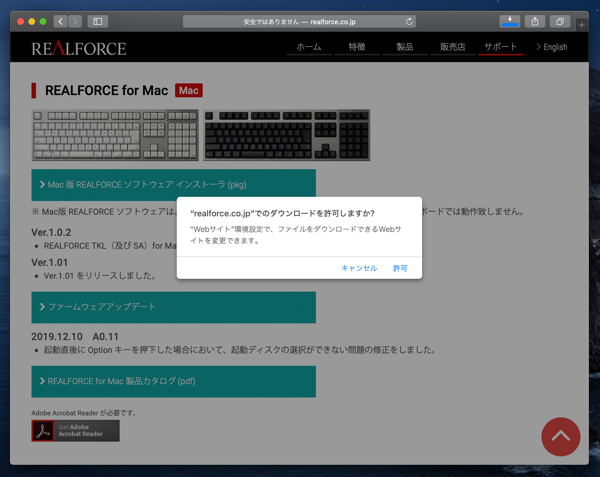Open the ホーム navigation item
This screenshot has height=477, width=600.
click(x=309, y=47)
